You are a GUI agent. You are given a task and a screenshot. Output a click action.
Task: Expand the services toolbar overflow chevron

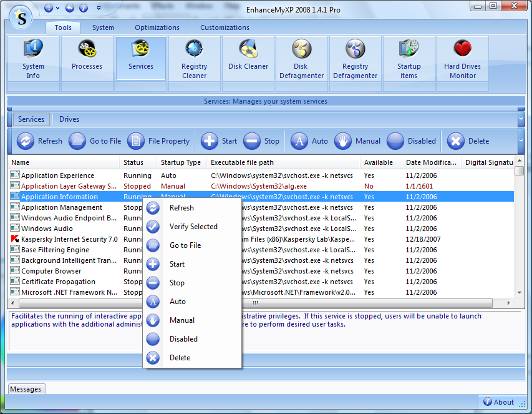pyautogui.click(x=521, y=141)
